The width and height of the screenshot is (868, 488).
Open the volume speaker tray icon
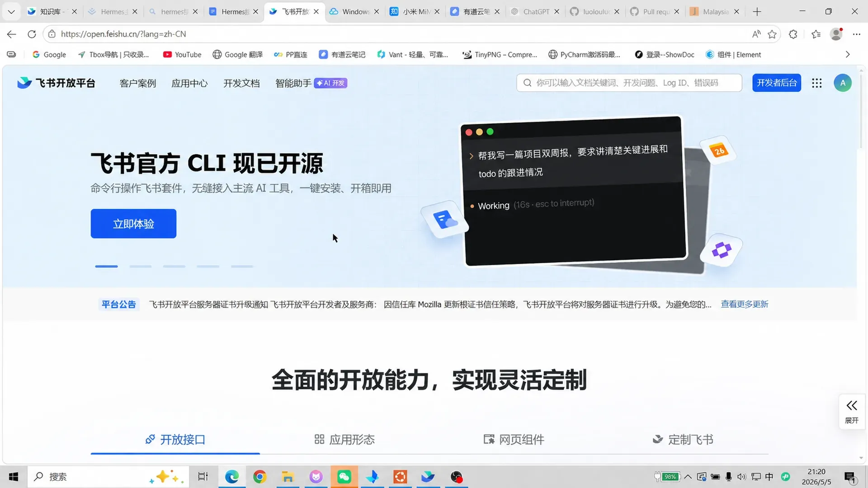[741, 477]
